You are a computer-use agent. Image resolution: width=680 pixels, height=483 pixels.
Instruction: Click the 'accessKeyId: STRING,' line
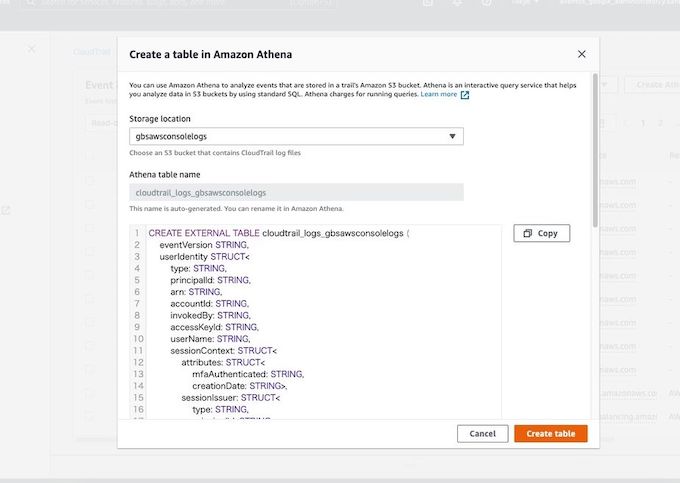click(214, 327)
